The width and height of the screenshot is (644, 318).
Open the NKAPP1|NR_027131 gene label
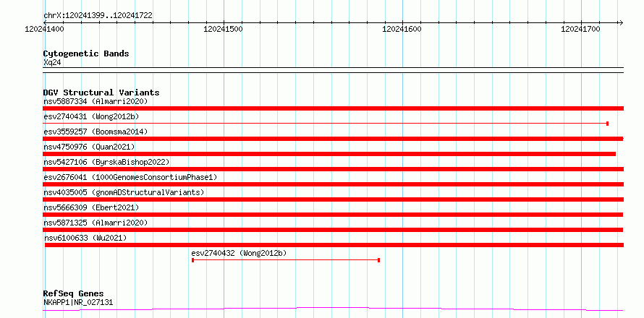coord(78,302)
